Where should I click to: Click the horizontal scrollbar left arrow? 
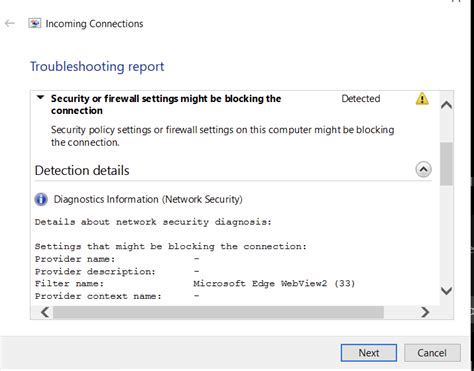pyautogui.click(x=45, y=312)
